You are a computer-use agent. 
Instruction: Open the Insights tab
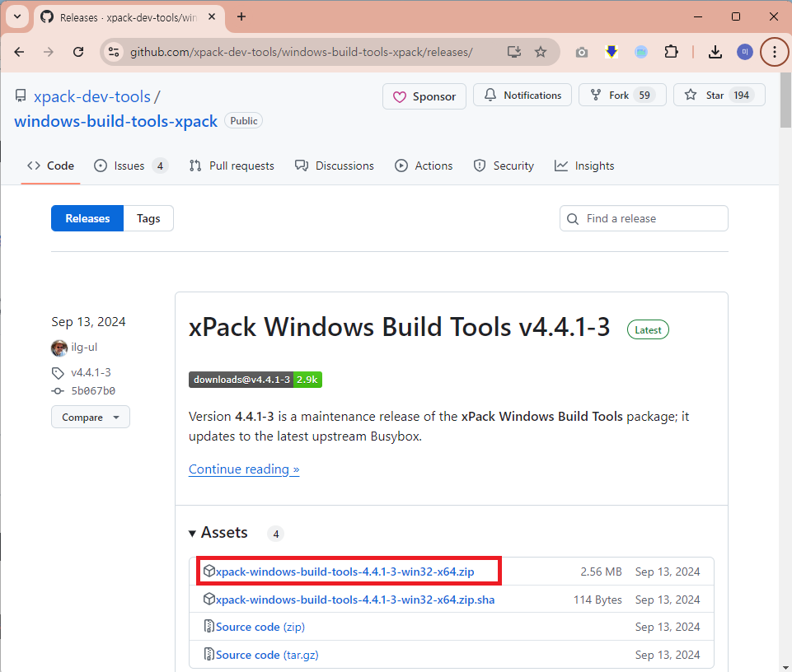click(x=584, y=166)
